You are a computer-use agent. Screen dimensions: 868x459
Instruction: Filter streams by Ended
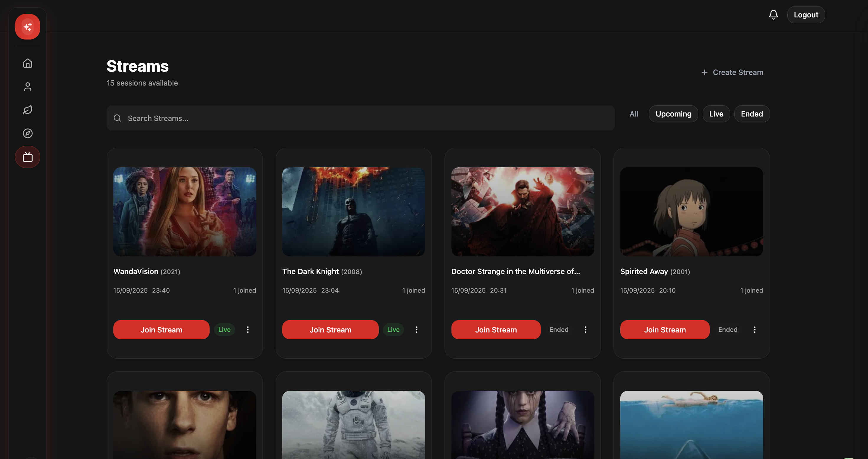[752, 114]
